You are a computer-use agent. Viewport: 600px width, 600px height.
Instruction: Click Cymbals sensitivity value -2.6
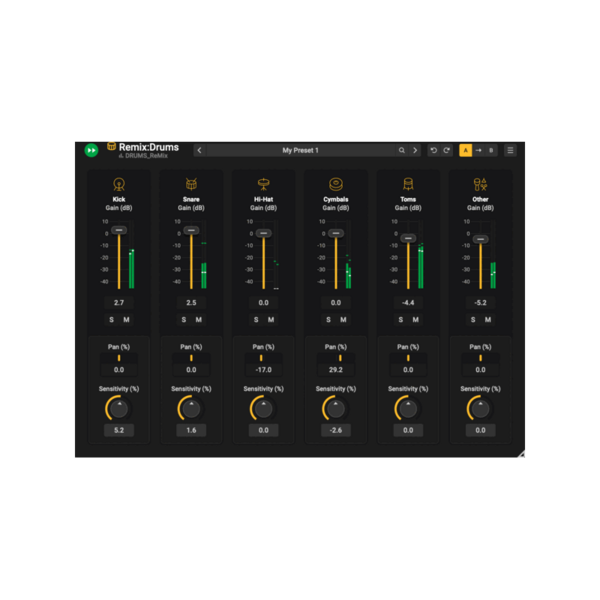pos(336,430)
